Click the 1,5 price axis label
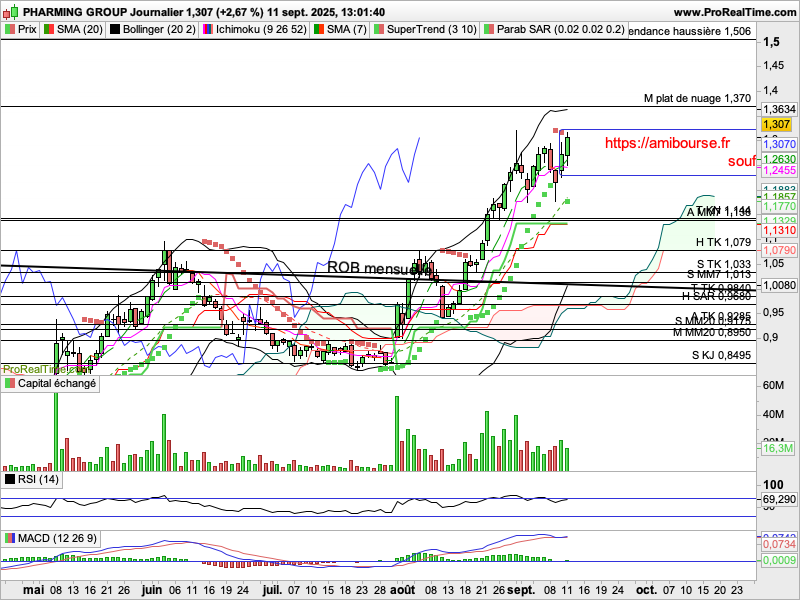800x600 pixels. click(771, 42)
